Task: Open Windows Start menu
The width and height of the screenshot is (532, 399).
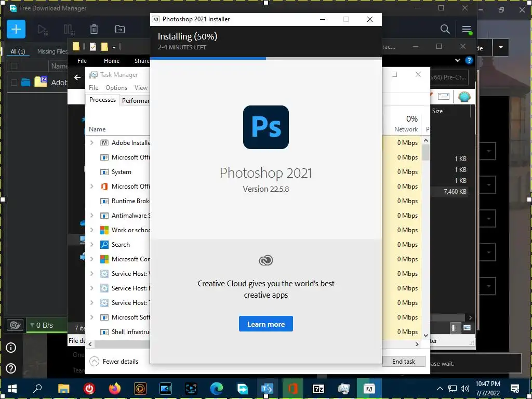Action: tap(12, 389)
